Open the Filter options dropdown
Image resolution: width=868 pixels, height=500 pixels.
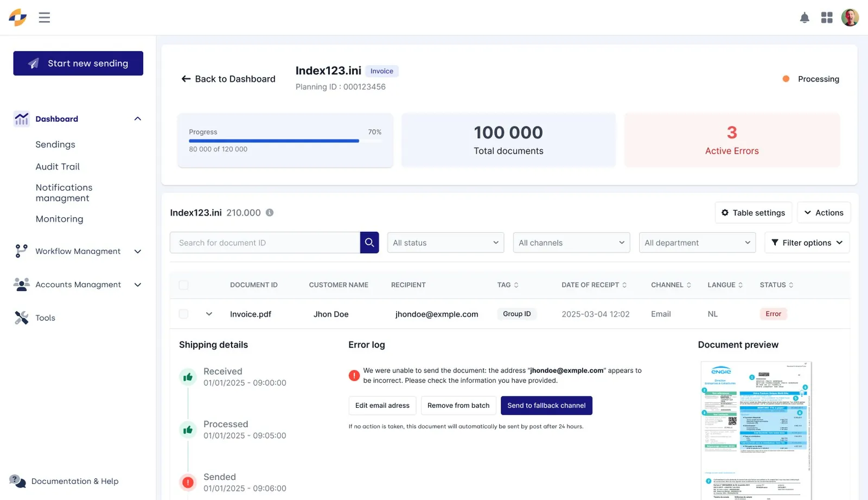tap(807, 243)
